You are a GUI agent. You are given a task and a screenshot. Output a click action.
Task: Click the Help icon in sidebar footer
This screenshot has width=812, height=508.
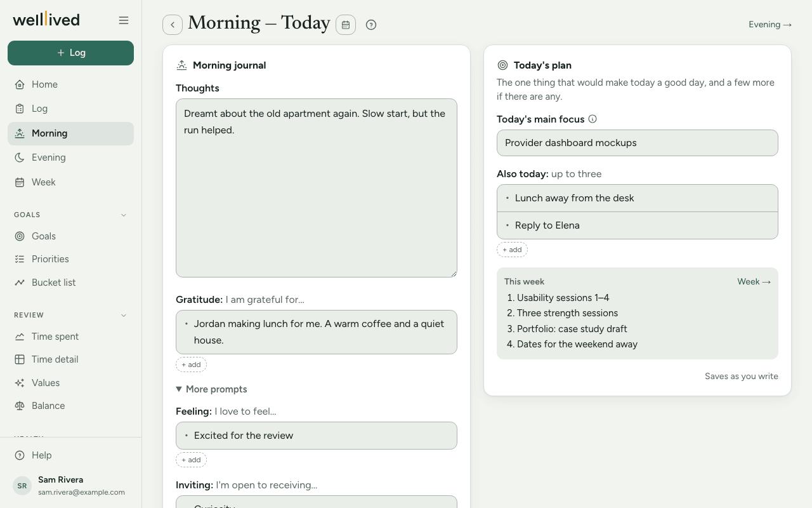[20, 455]
